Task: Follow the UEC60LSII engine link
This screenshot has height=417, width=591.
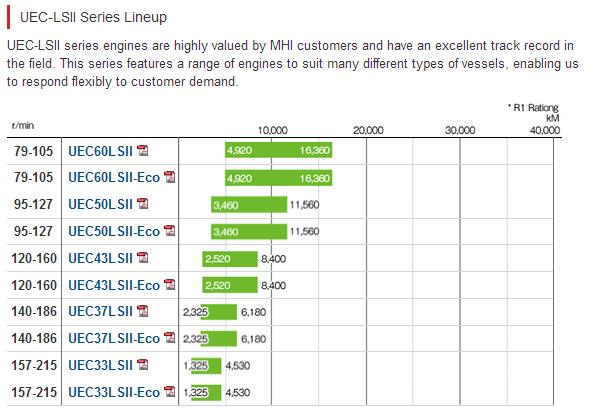Action: click(100, 151)
